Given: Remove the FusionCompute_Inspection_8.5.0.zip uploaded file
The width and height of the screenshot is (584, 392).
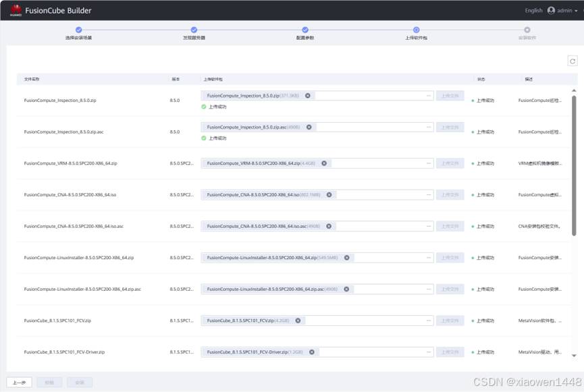Looking at the screenshot, I should click(x=308, y=96).
